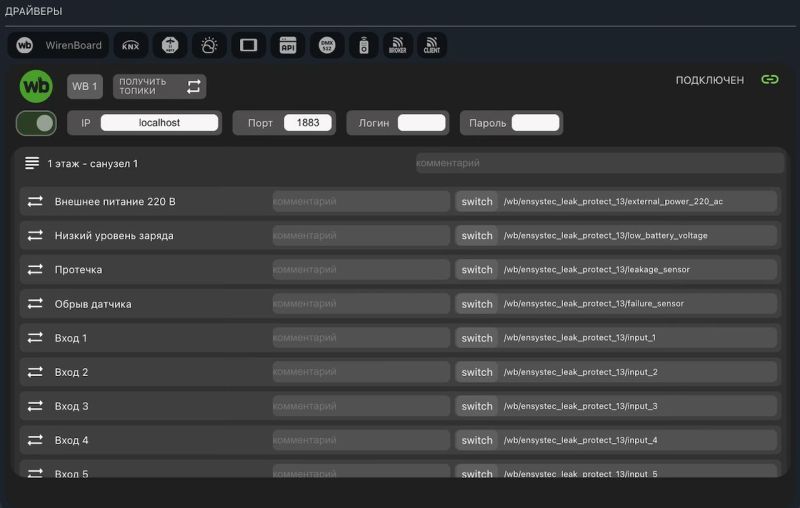Click topic /wb/ensystec_leak_protect_13/external_power_220_ac
800x508 pixels.
coord(613,201)
